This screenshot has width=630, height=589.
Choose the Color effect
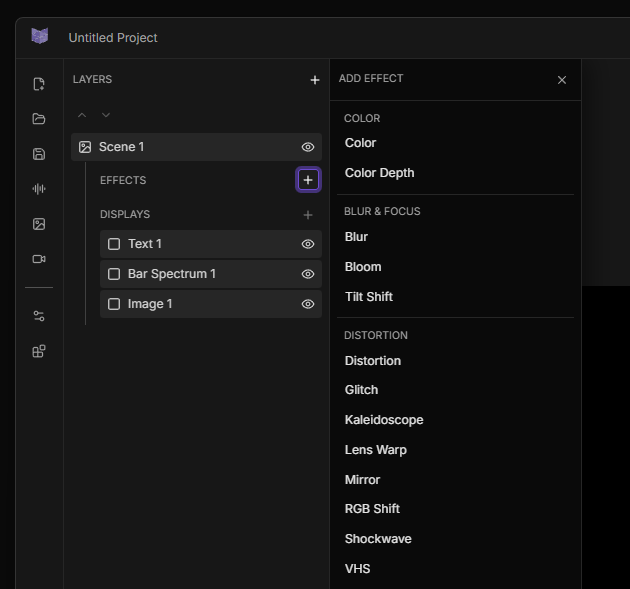click(360, 143)
